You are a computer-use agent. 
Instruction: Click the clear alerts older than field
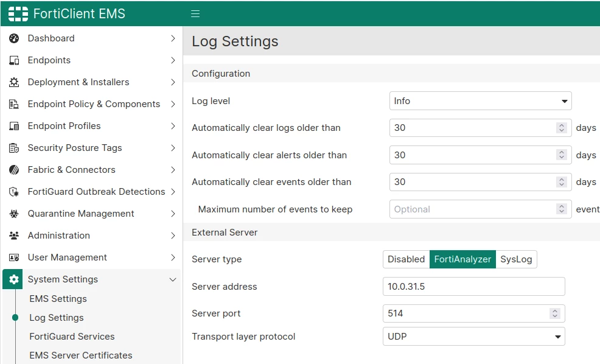[x=480, y=155]
